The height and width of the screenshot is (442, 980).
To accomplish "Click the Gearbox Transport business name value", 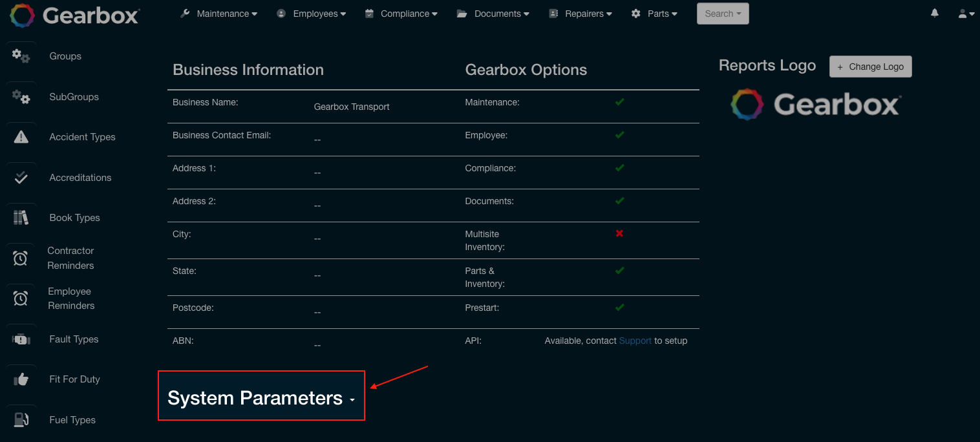I will point(352,107).
